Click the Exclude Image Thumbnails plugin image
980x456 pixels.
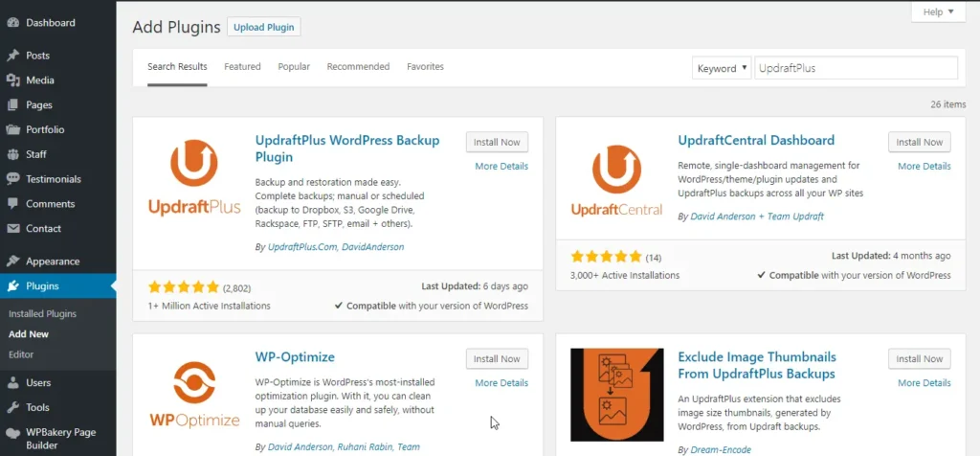[x=617, y=395]
